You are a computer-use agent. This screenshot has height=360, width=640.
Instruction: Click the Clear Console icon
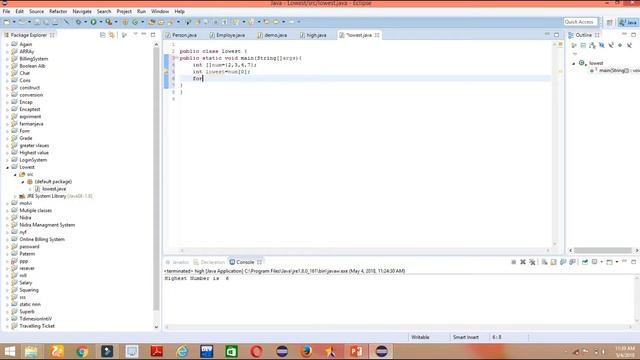coord(544,262)
